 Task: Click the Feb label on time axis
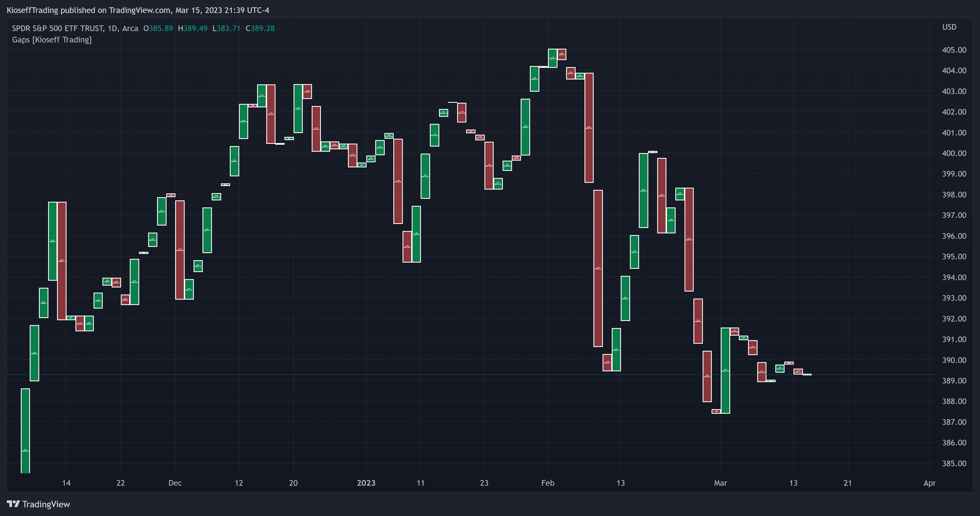click(x=548, y=483)
